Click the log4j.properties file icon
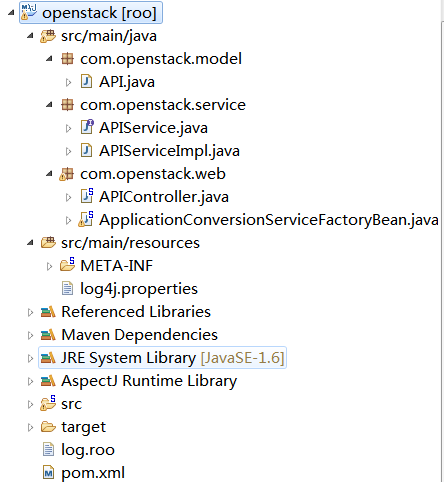 [x=67, y=289]
